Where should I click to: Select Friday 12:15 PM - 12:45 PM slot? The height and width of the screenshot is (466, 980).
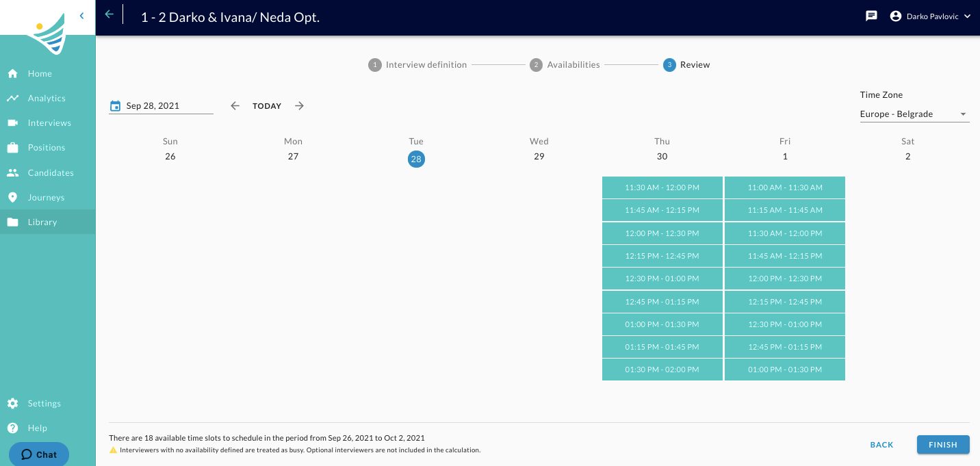[785, 302]
